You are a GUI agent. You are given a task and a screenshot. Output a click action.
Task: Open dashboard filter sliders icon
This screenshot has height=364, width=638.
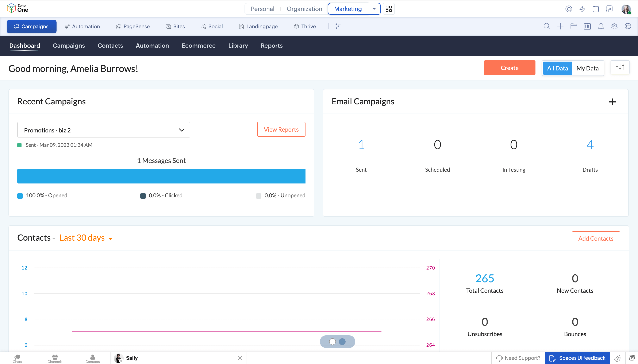(x=620, y=67)
